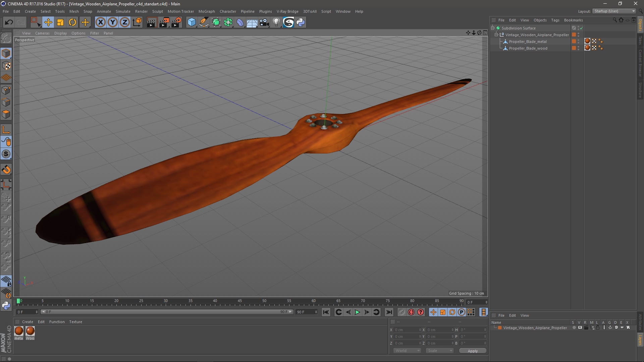Open Render Settings icon
The image size is (644, 362).
tap(176, 22)
